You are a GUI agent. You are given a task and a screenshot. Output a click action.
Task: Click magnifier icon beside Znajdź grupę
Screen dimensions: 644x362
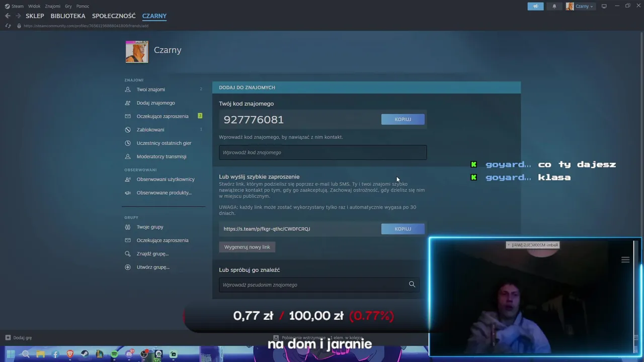coord(127,253)
